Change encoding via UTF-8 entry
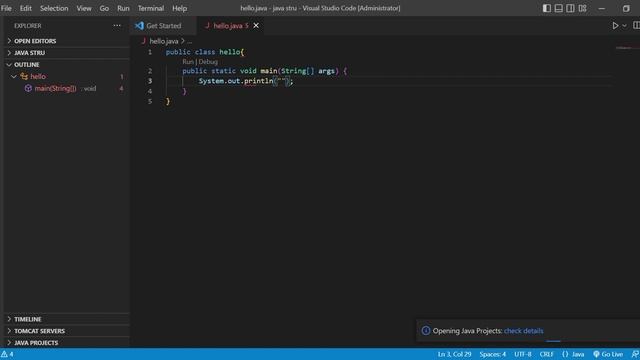Screen dimensions: 640x360 coord(522,354)
